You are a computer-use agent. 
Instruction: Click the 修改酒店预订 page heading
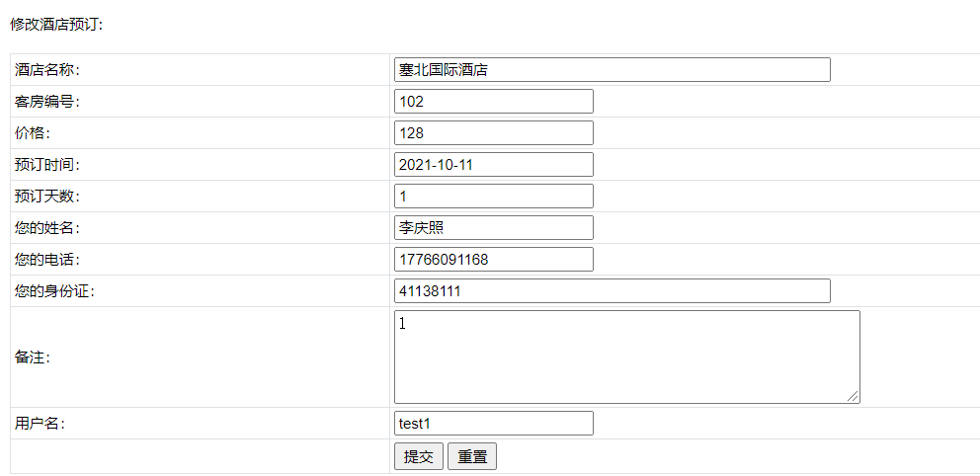(56, 24)
